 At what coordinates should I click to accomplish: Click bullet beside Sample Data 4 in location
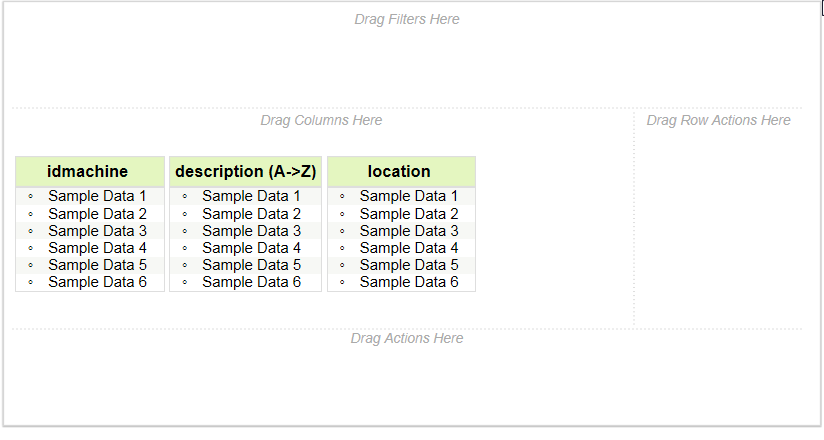(343, 248)
